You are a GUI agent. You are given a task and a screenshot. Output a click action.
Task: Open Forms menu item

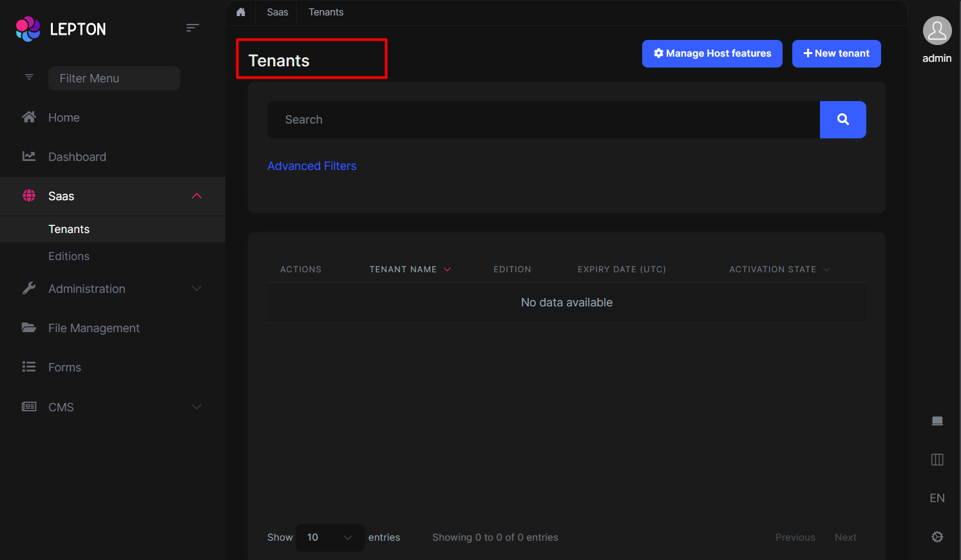pos(64,367)
